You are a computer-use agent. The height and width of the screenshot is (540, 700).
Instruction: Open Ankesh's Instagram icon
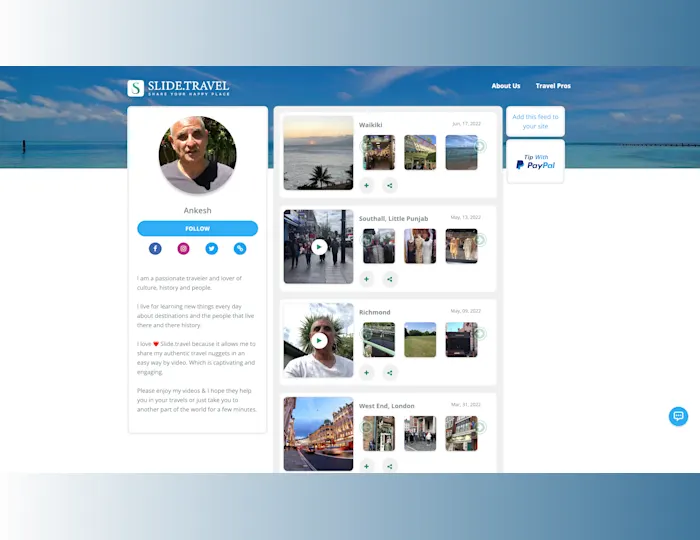183,249
